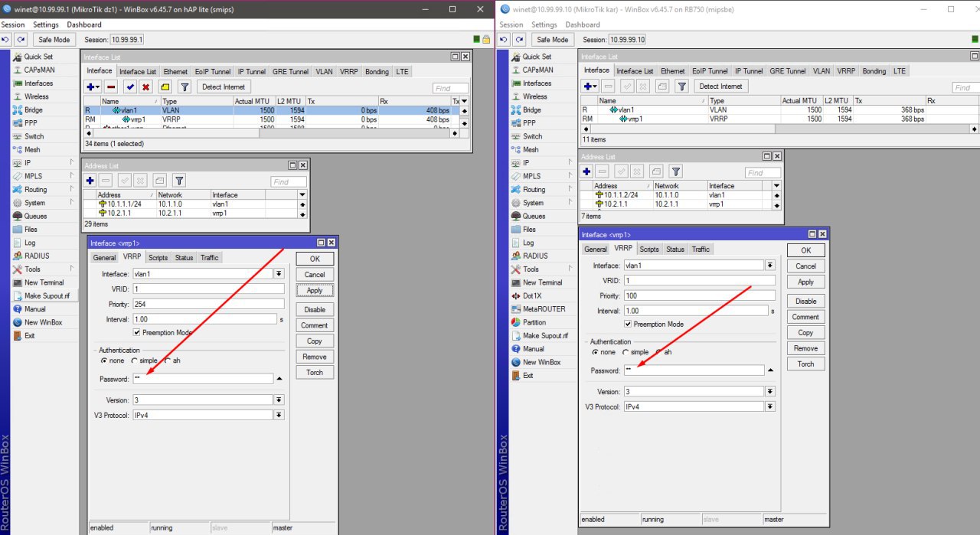Switch to EoIP Tunnel tab in right Interface List
980x535 pixels.
click(709, 71)
